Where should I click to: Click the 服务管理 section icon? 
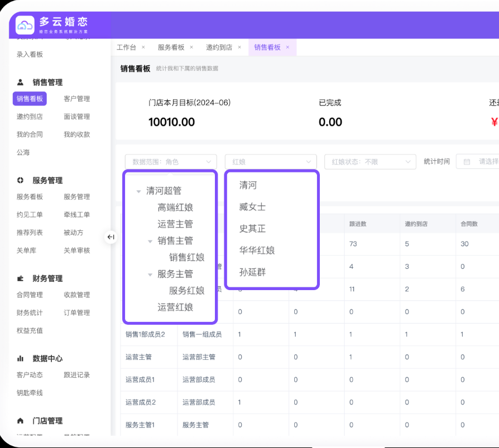coord(21,180)
